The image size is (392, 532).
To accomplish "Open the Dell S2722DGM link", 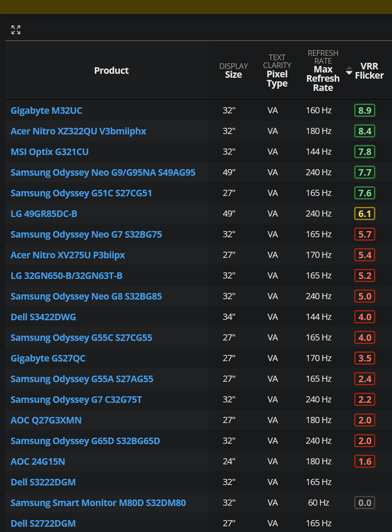I will 43,523.
